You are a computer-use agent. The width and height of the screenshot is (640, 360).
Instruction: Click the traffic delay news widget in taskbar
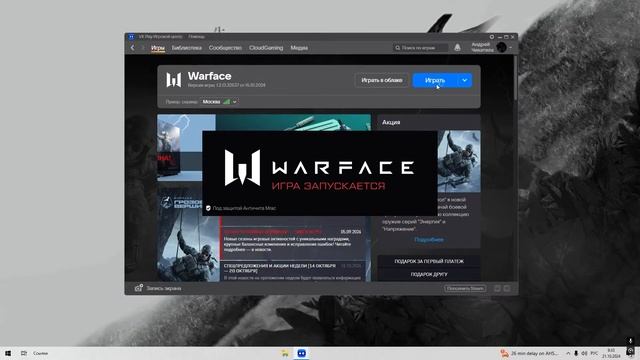(529, 353)
